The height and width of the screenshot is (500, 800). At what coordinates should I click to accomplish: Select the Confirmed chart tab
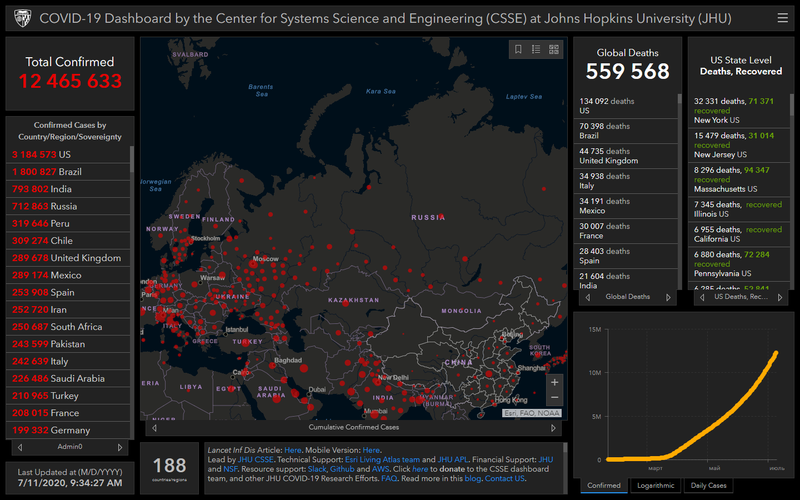pos(603,486)
